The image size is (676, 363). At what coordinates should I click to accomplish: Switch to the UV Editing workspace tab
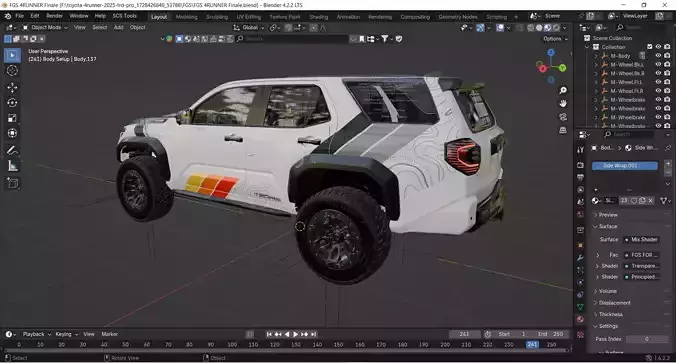coord(249,17)
